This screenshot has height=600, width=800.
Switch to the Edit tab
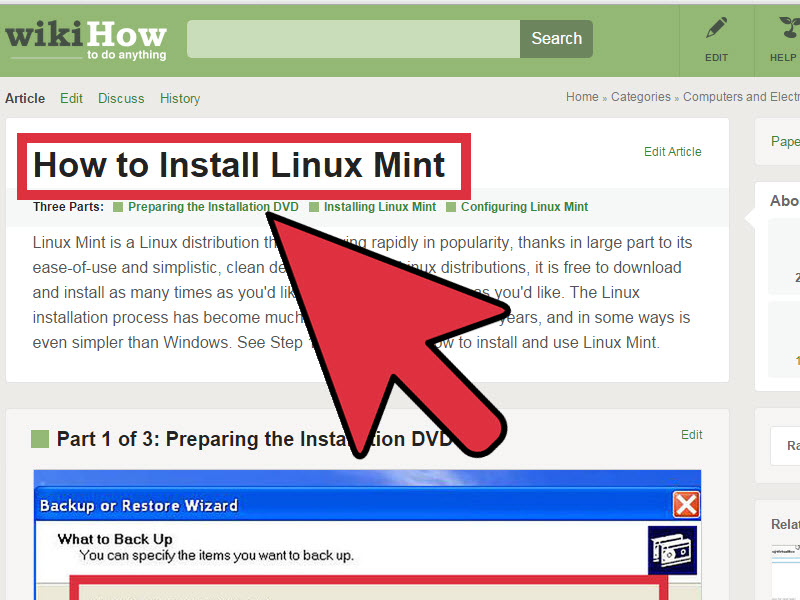coord(71,98)
